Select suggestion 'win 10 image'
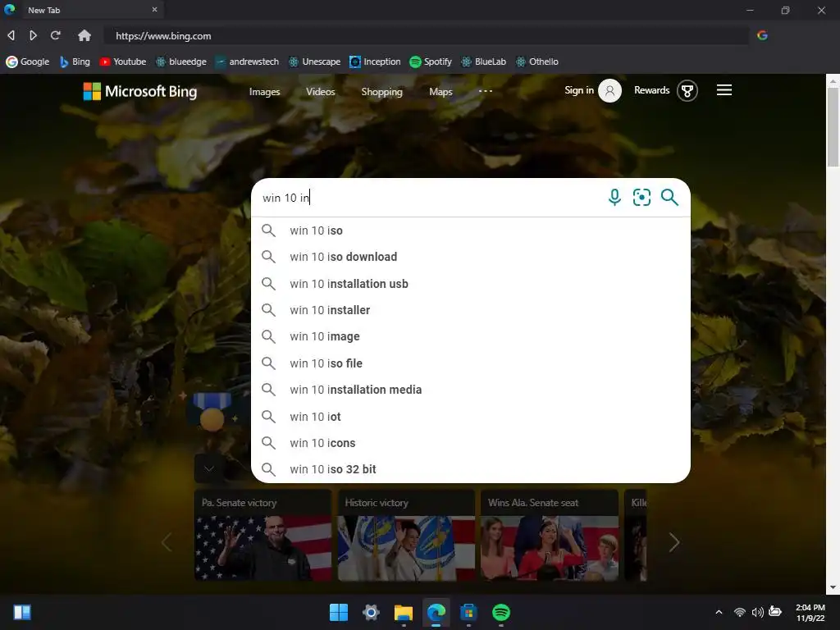Image resolution: width=840 pixels, height=630 pixels. click(x=470, y=337)
